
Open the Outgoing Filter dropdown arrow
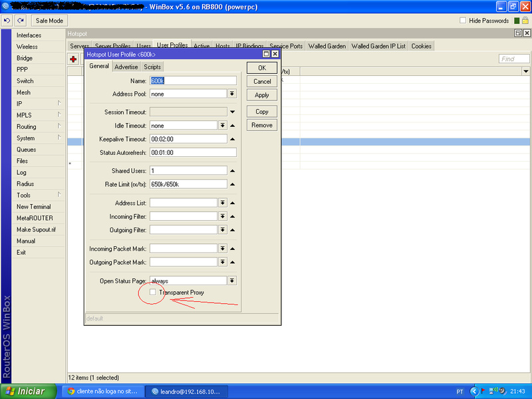(223, 229)
